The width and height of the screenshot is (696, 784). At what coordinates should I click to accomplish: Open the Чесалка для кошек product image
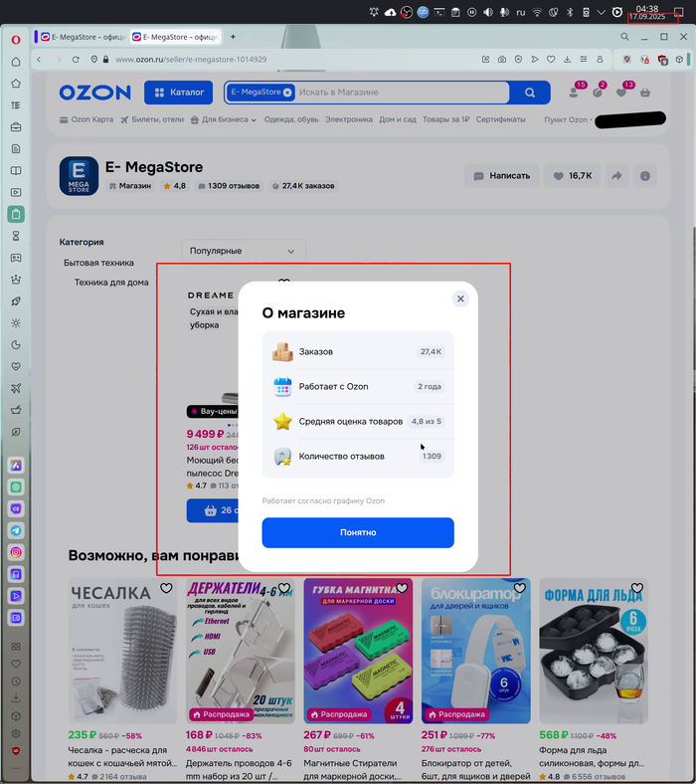pos(122,651)
